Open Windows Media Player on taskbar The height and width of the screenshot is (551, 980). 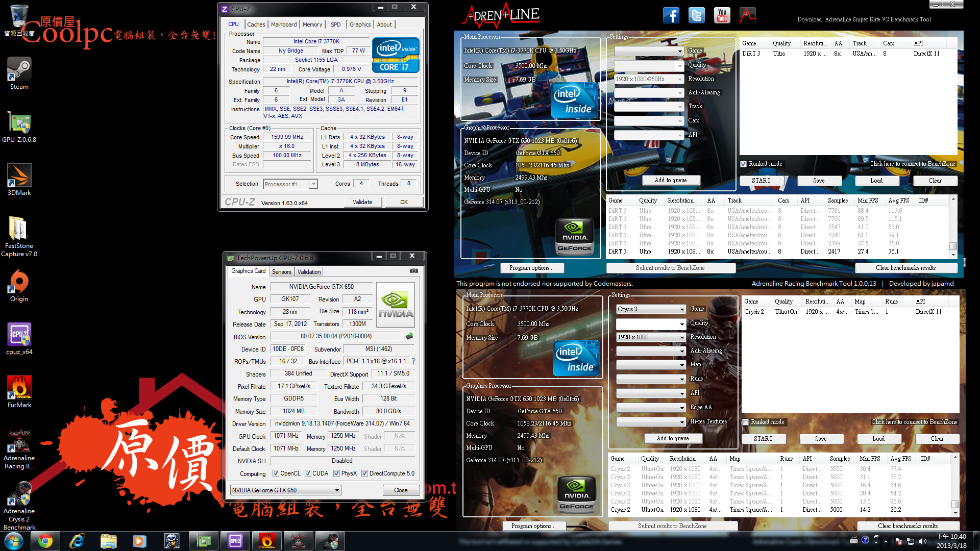[140, 541]
